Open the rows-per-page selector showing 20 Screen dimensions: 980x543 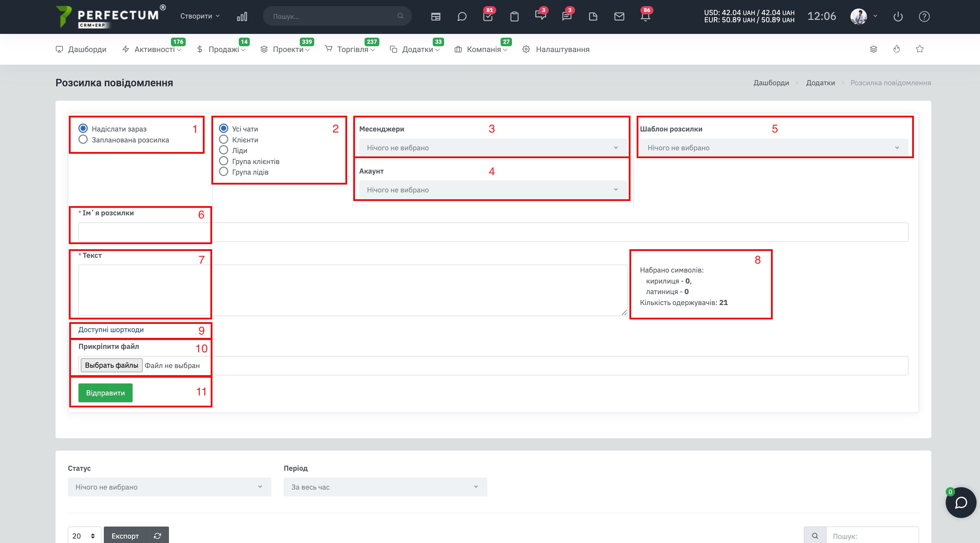(84, 535)
